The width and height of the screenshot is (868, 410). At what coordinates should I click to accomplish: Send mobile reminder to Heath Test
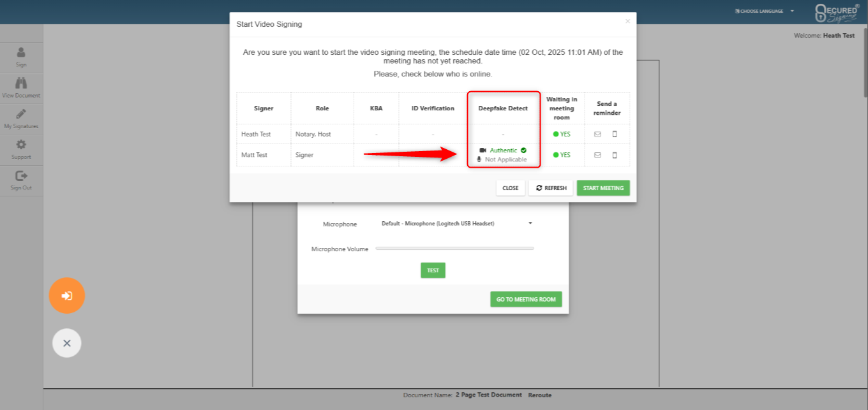[x=615, y=134]
